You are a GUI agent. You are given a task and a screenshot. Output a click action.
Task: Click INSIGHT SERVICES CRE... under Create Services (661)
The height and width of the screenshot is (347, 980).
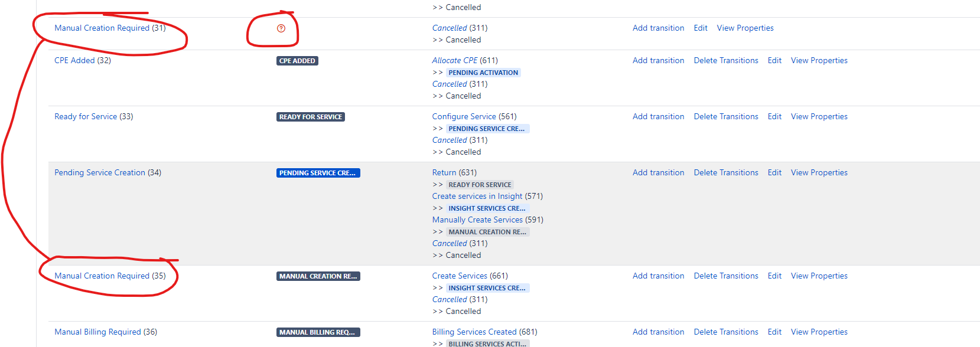tap(487, 288)
